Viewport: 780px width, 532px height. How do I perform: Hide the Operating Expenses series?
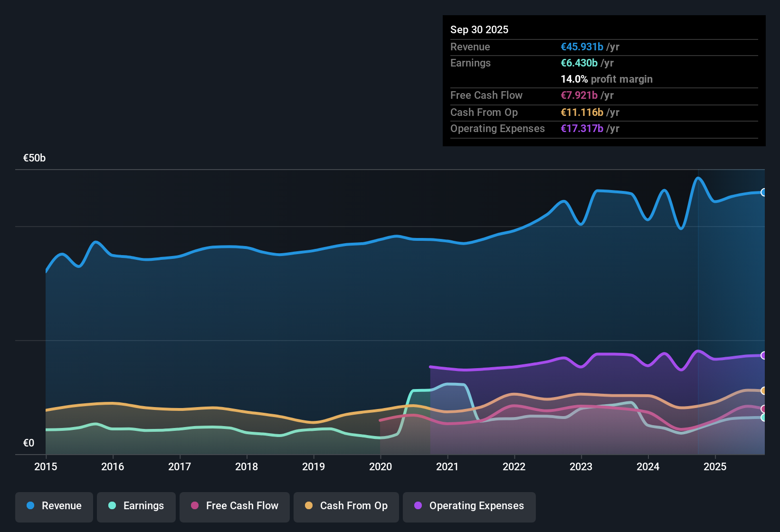pyautogui.click(x=469, y=506)
